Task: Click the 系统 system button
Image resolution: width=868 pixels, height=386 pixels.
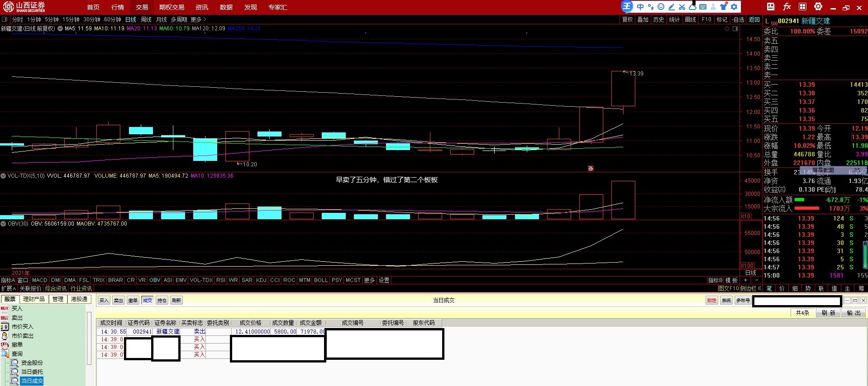Action: tap(726, 301)
